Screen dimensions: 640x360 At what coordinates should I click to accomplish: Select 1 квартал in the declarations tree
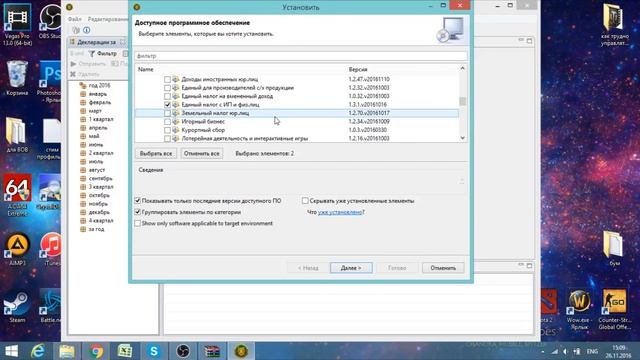[x=101, y=119]
